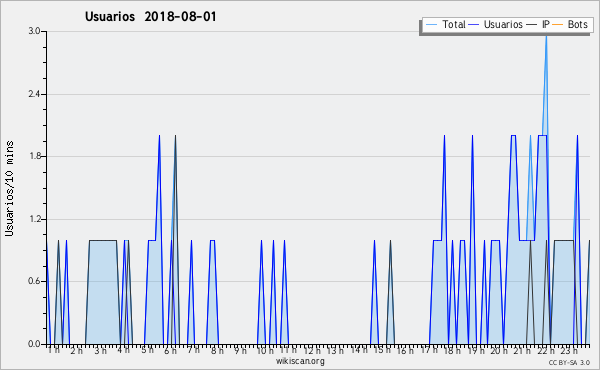Click the Bots legend line swatch
The height and width of the screenshot is (370, 600).
pos(558,25)
